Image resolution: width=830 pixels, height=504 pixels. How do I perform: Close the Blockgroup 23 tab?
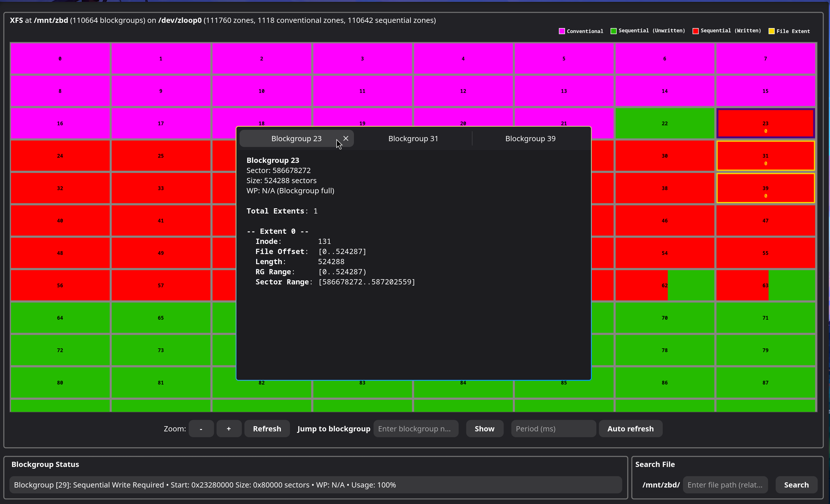[346, 138]
